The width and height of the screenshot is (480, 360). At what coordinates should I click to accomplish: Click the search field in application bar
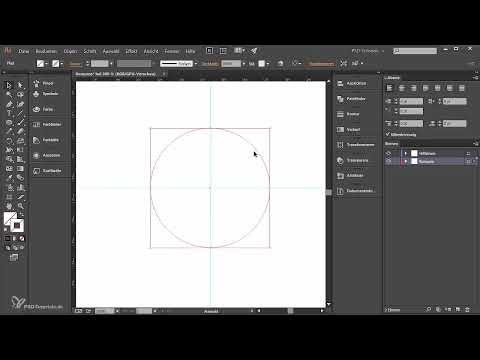click(415, 51)
